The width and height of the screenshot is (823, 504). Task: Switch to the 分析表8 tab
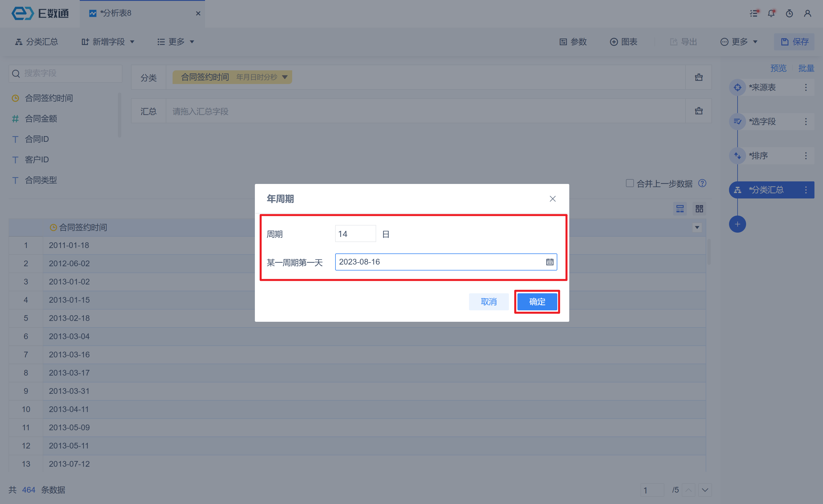pos(115,13)
